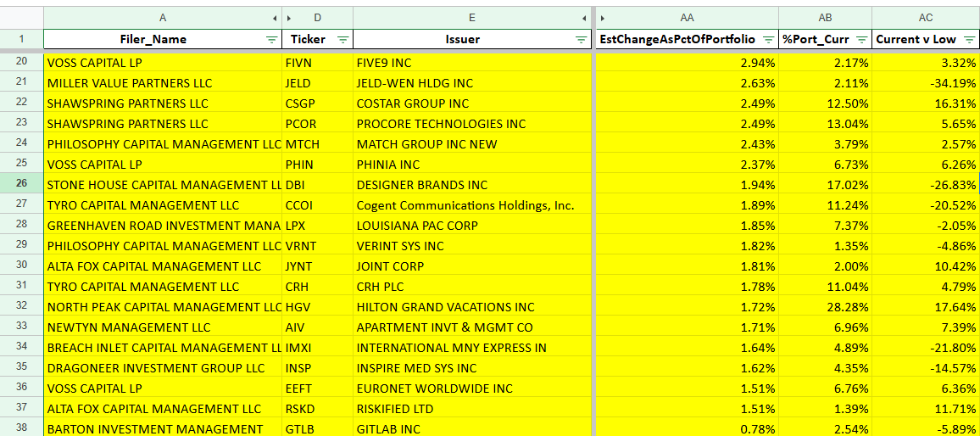The height and width of the screenshot is (436, 980).
Task: Select column E header
Action: [472, 18]
